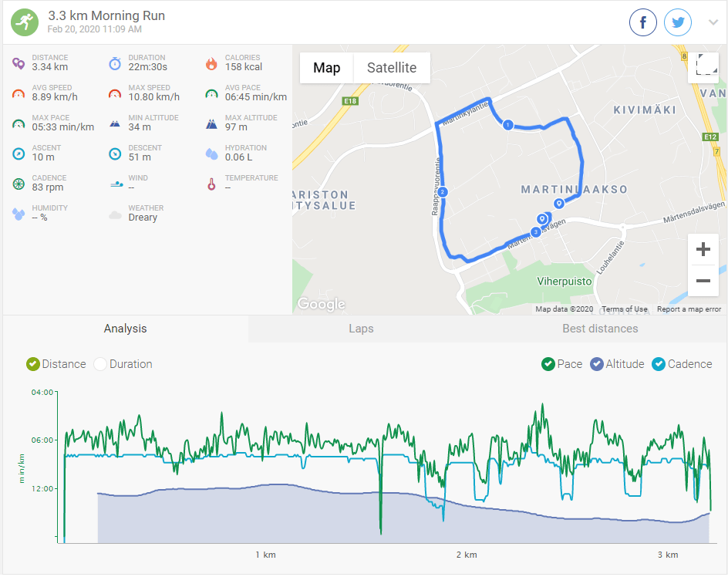The image size is (728, 577).
Task: Zoom out on the map
Action: pyautogui.click(x=703, y=281)
